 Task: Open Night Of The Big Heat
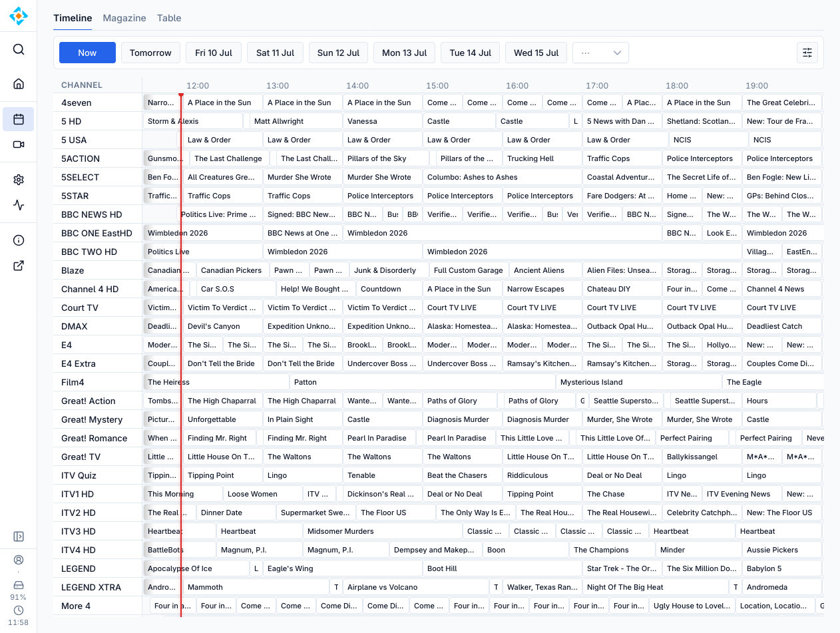pos(656,587)
